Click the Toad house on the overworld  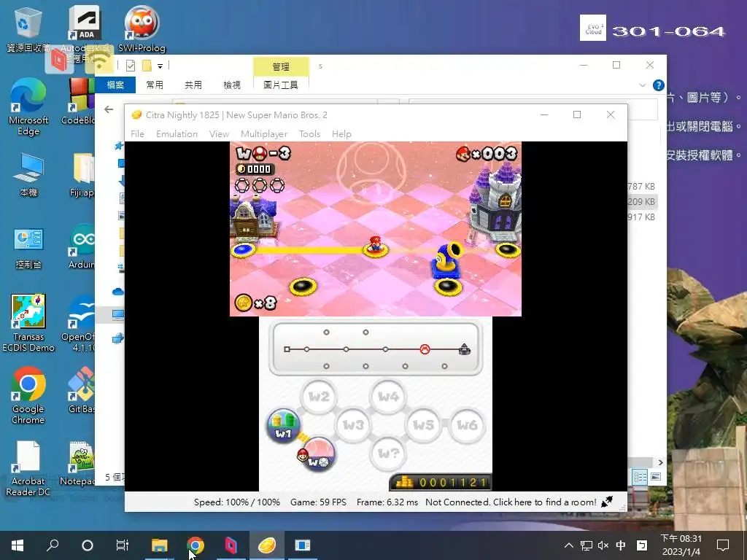click(x=252, y=217)
